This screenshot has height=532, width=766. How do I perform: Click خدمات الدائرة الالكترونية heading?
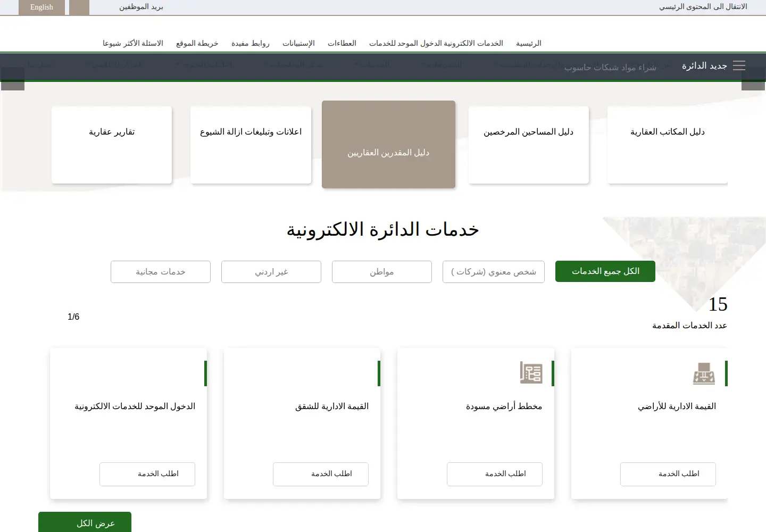point(383,229)
